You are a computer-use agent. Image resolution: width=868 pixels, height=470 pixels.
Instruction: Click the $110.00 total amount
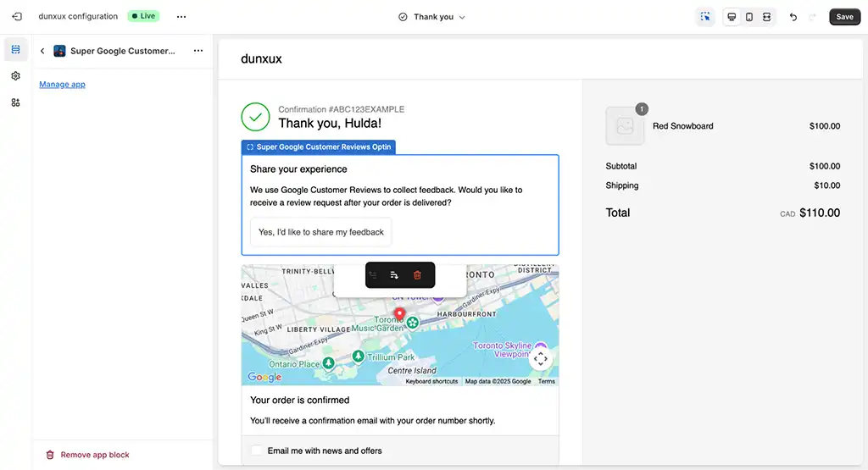pyautogui.click(x=820, y=213)
